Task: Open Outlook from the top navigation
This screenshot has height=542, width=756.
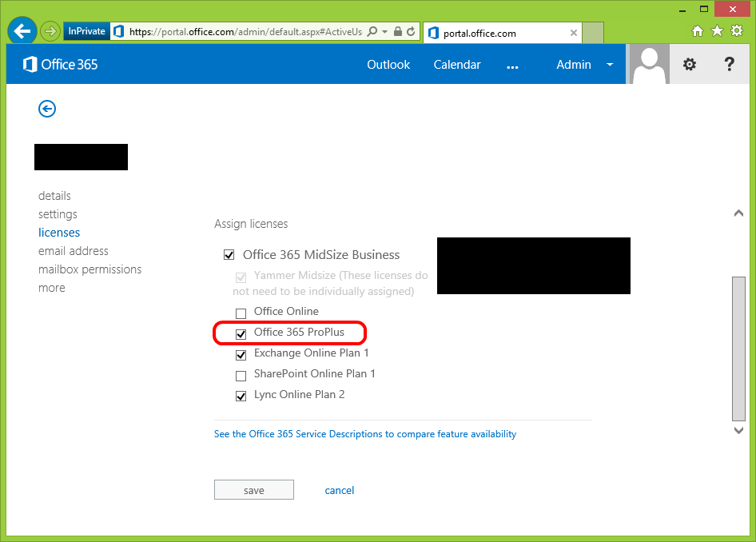Action: (388, 64)
